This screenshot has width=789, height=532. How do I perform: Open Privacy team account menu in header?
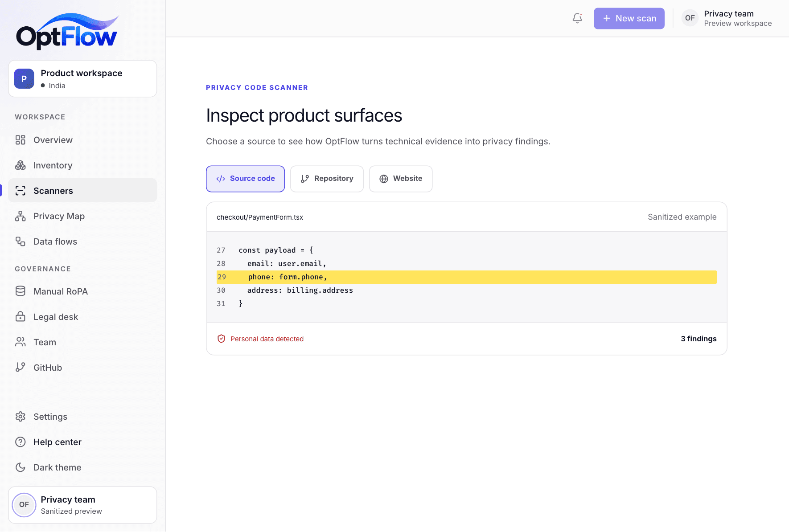coord(727,18)
